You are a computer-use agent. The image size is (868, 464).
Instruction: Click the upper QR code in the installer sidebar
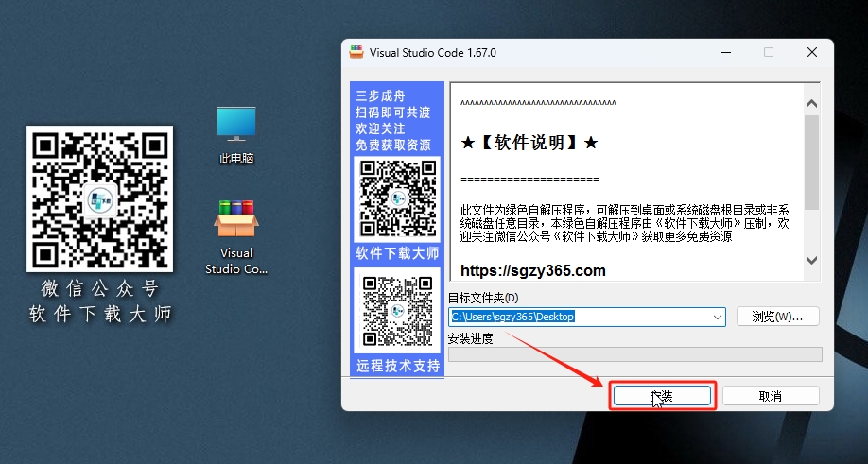click(x=397, y=198)
